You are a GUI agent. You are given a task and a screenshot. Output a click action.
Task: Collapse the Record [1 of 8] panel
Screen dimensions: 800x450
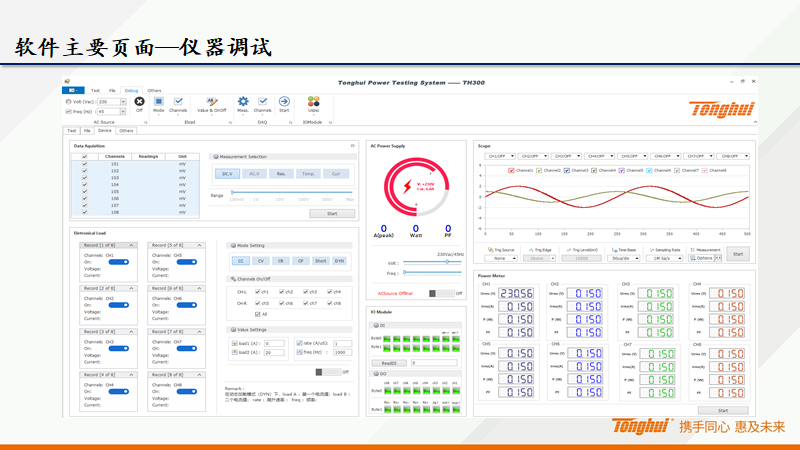click(131, 245)
